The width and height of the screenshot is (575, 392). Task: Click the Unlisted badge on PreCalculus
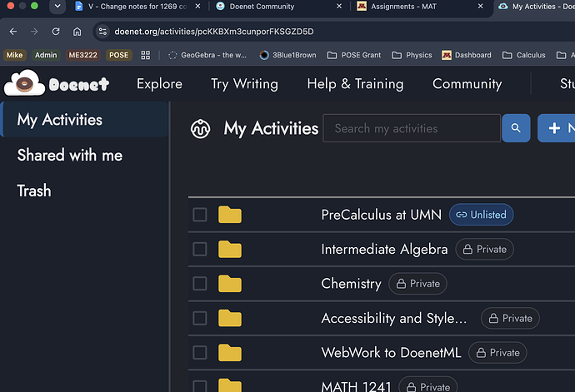click(x=481, y=215)
